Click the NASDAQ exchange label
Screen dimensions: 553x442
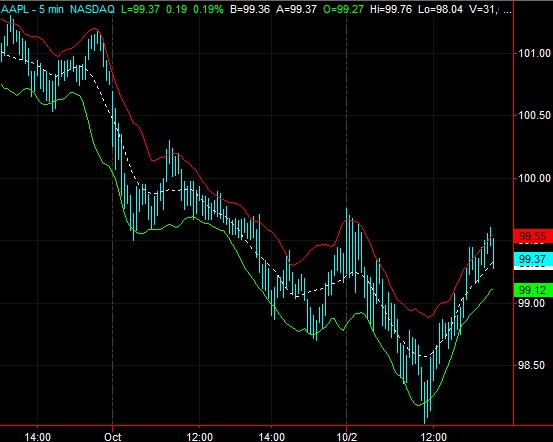click(x=92, y=9)
